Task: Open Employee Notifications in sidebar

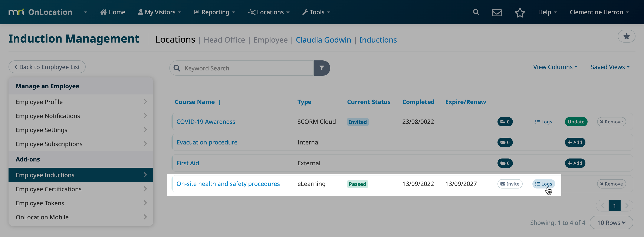Action: coord(81,116)
